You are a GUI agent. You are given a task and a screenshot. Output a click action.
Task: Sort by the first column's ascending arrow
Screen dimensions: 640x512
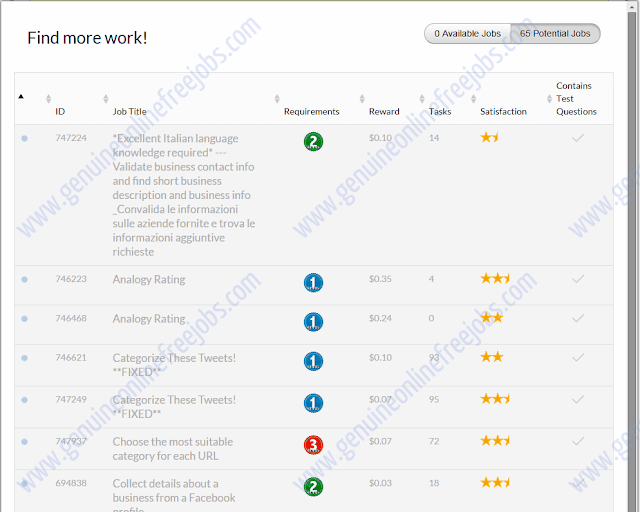click(x=21, y=97)
